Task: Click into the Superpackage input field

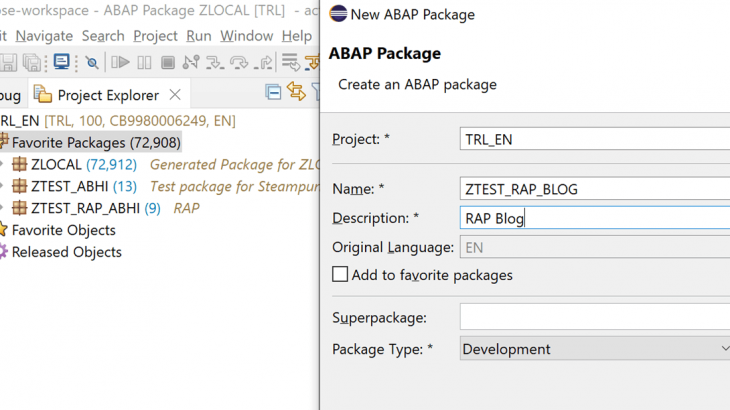Action: point(595,317)
